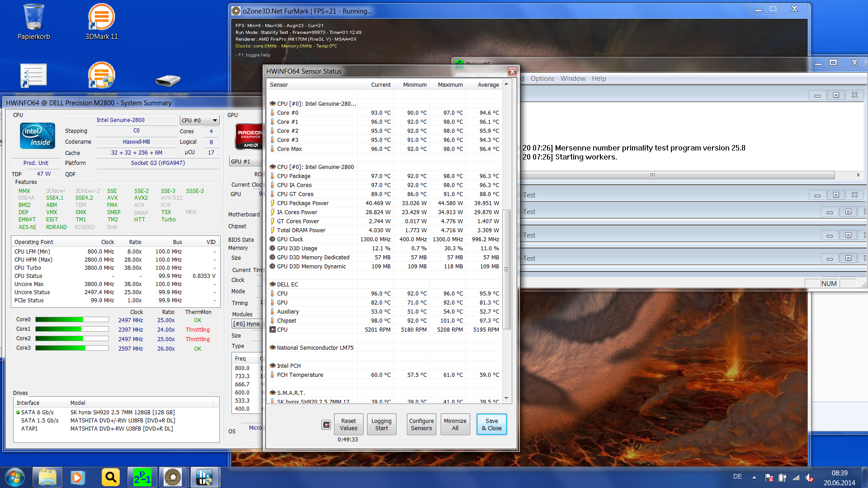Viewport: 868px width, 488px height.
Task: Click the FurMark taskbar icon
Action: (173, 477)
